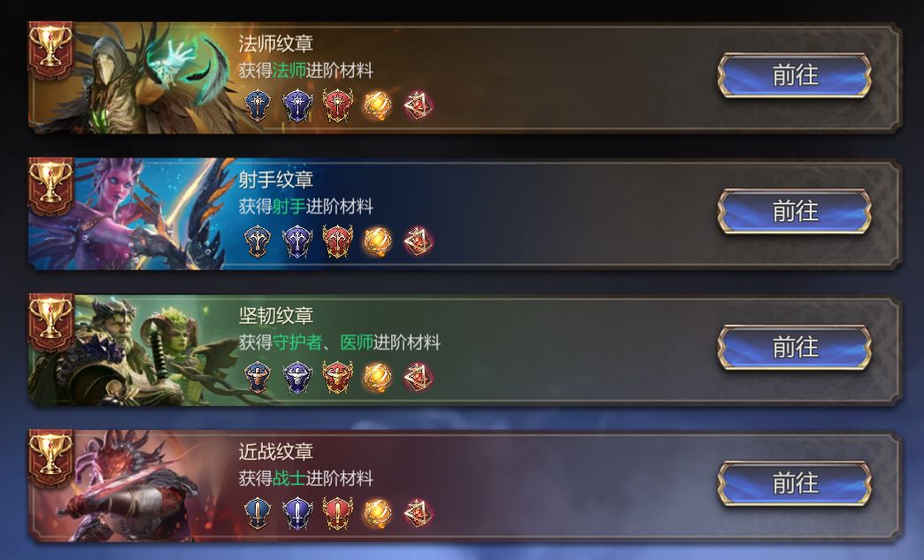
Task: Click 前往 button for 法师纹章
Action: click(795, 75)
